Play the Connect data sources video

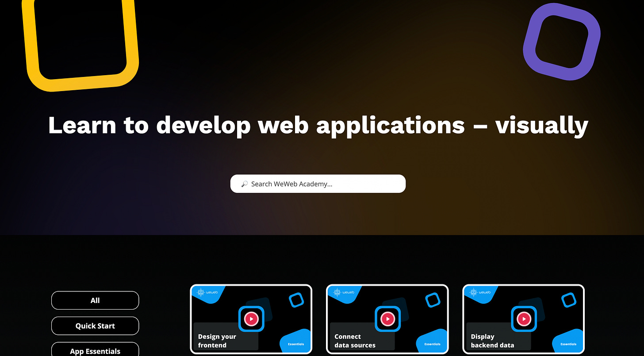coord(387,319)
